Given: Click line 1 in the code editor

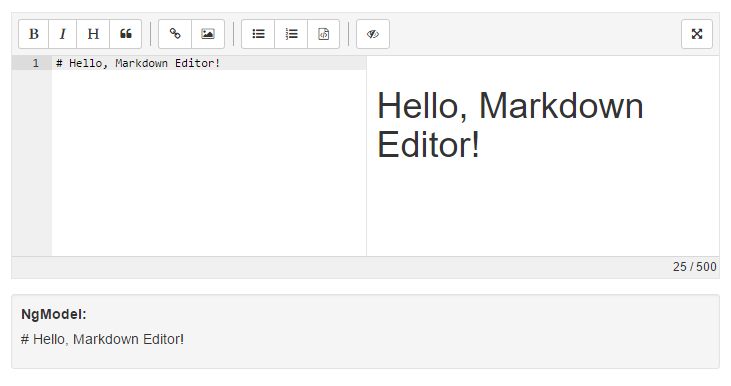Looking at the screenshot, I should [209, 63].
